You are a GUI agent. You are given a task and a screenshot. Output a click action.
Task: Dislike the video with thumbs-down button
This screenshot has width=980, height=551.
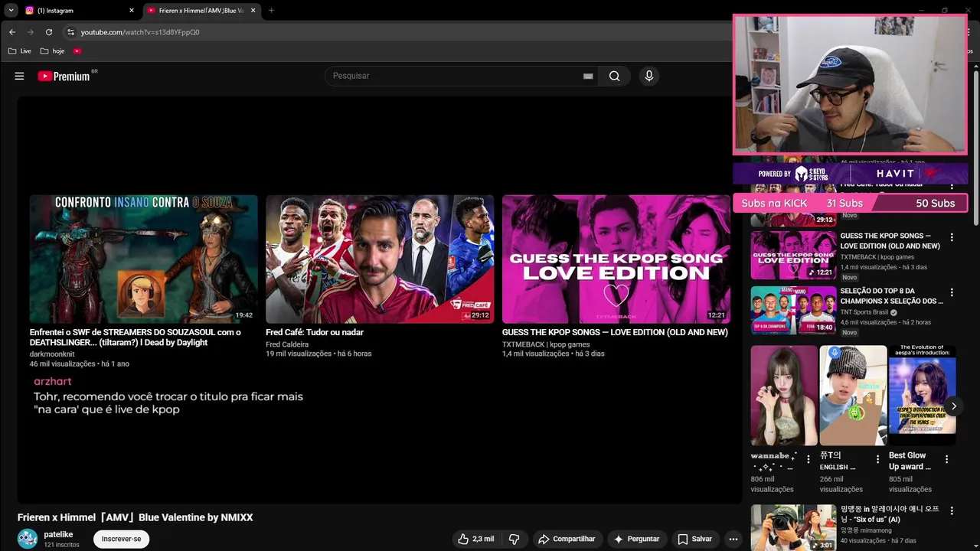coord(514,539)
